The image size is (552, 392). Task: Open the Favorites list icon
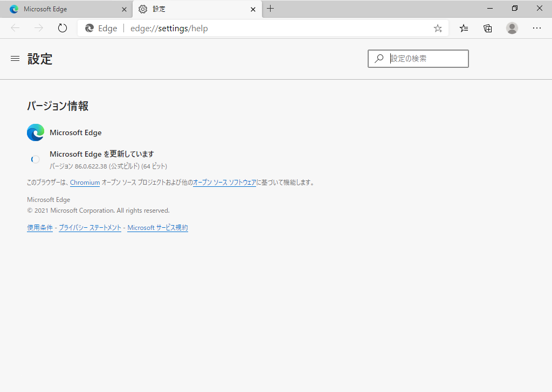464,28
